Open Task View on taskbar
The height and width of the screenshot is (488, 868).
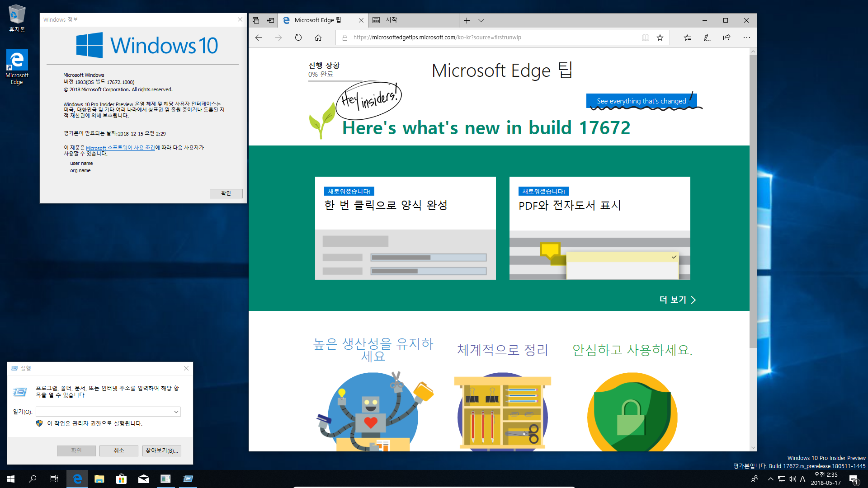pyautogui.click(x=54, y=479)
